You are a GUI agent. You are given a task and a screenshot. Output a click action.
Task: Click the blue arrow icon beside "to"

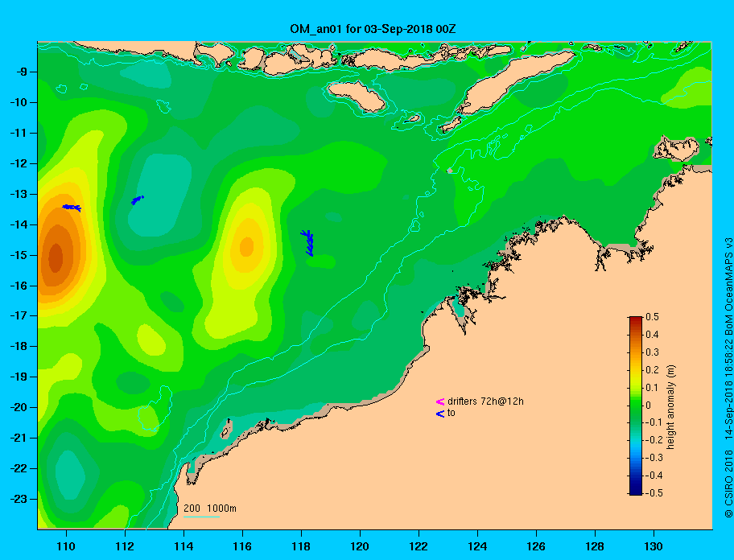(x=440, y=414)
